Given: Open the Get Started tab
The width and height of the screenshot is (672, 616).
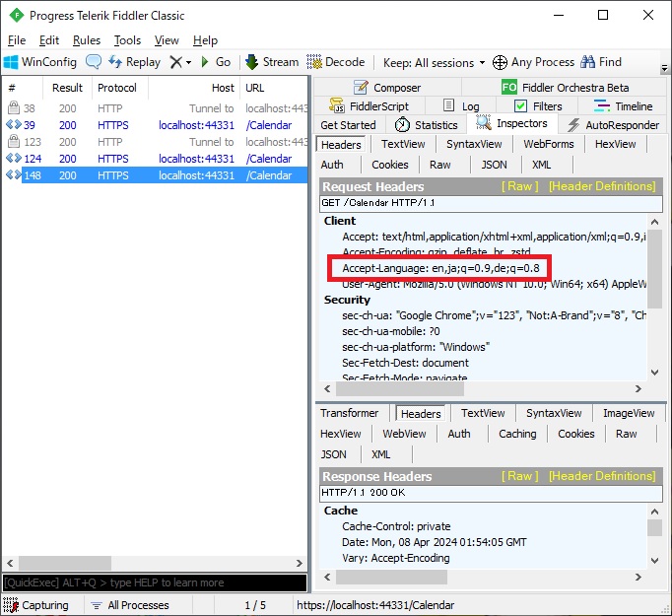Looking at the screenshot, I should pos(348,125).
